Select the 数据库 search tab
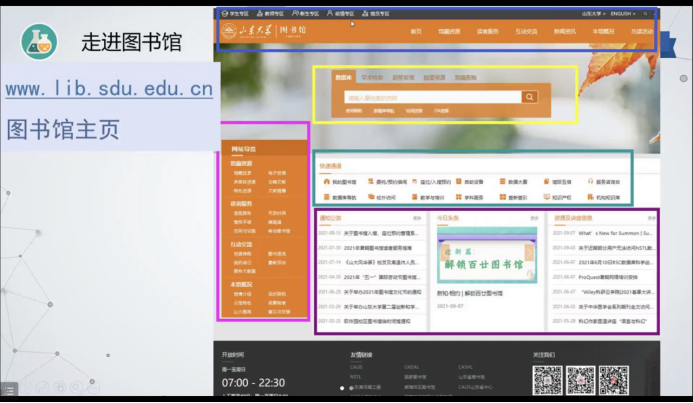Viewport: 693px width, 403px height. [343, 77]
